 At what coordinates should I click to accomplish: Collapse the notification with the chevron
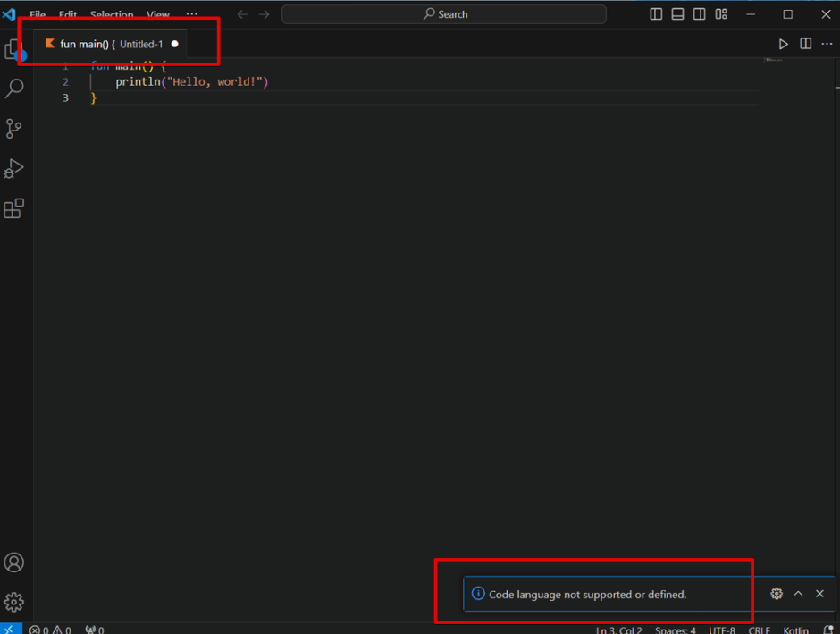798,593
